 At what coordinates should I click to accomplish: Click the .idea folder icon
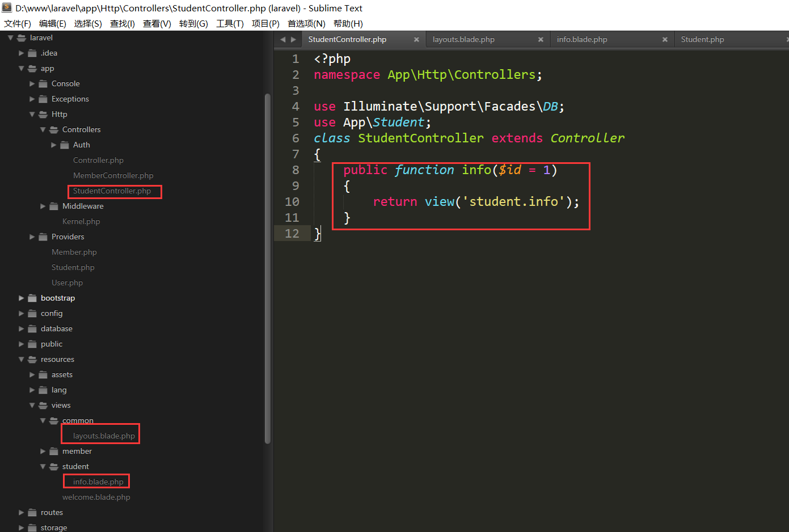32,53
